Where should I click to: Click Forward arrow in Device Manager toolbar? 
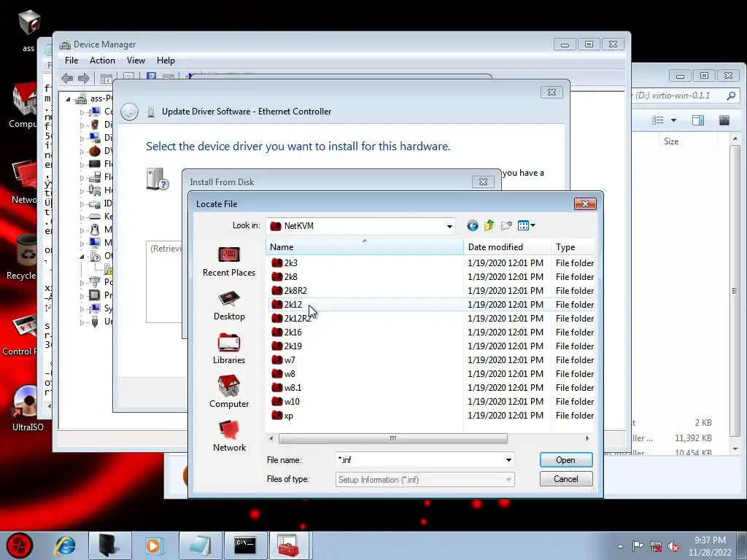pyautogui.click(x=83, y=78)
